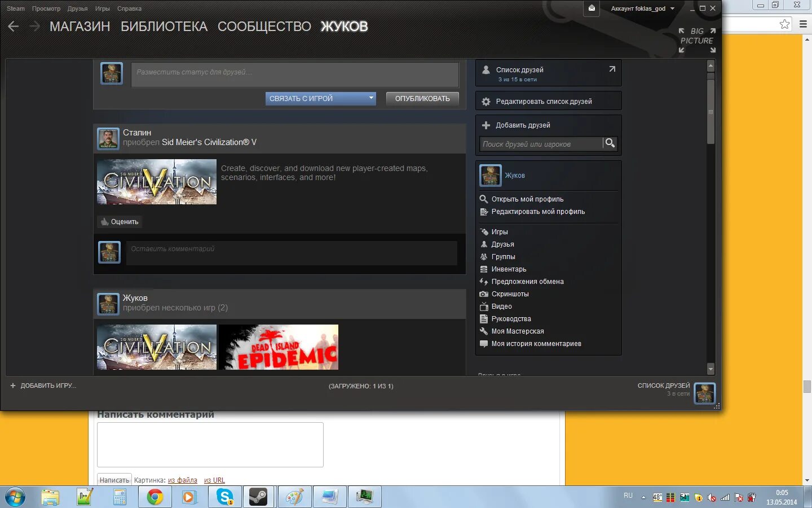Click the Steam page scrollbar thumb

[710, 111]
